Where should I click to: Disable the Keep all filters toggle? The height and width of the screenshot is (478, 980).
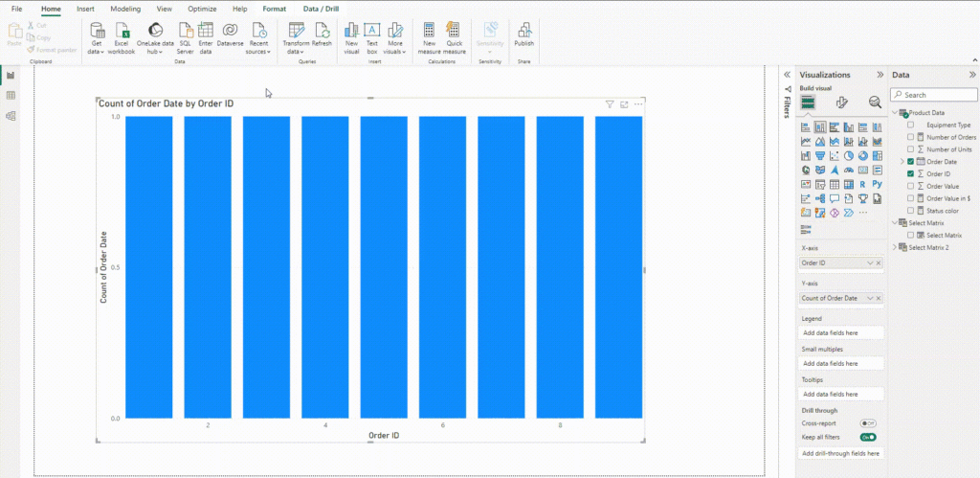pyautogui.click(x=868, y=437)
